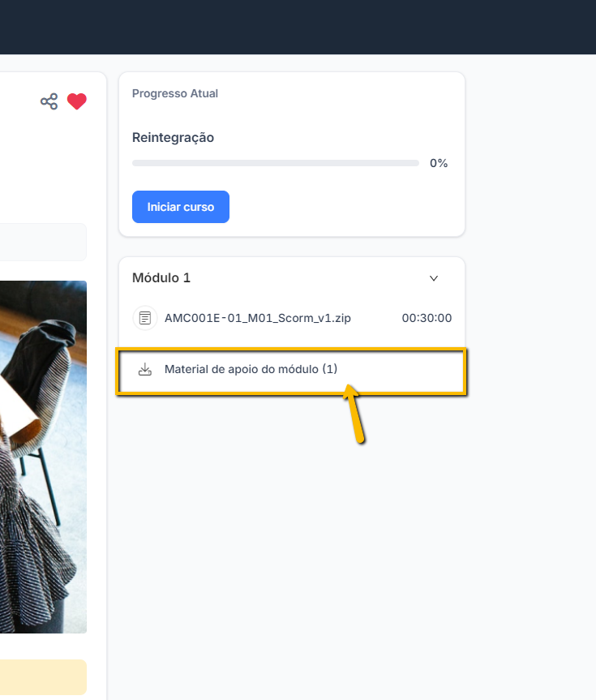Click the download tray icon
Screen dimensions: 596x700
point(144,369)
